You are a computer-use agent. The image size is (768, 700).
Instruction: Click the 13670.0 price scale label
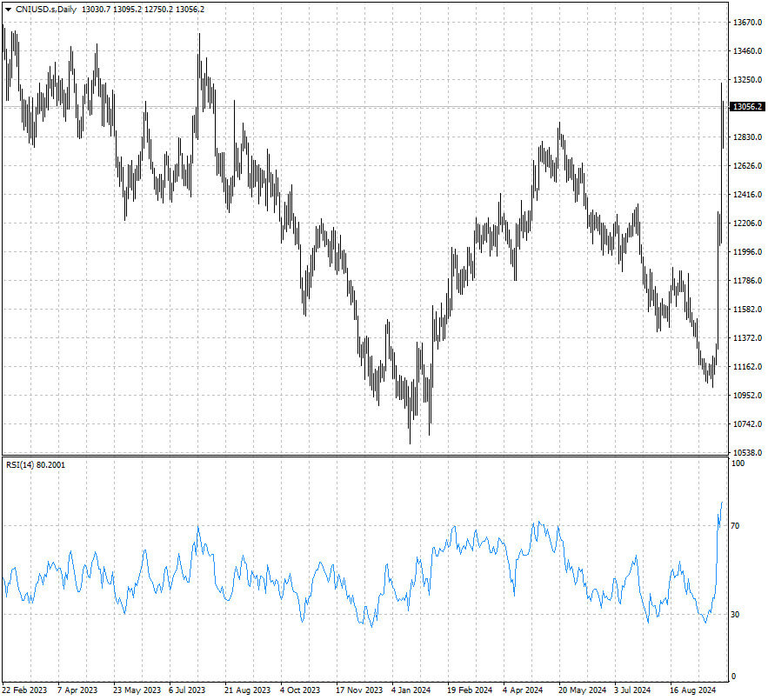click(x=747, y=23)
